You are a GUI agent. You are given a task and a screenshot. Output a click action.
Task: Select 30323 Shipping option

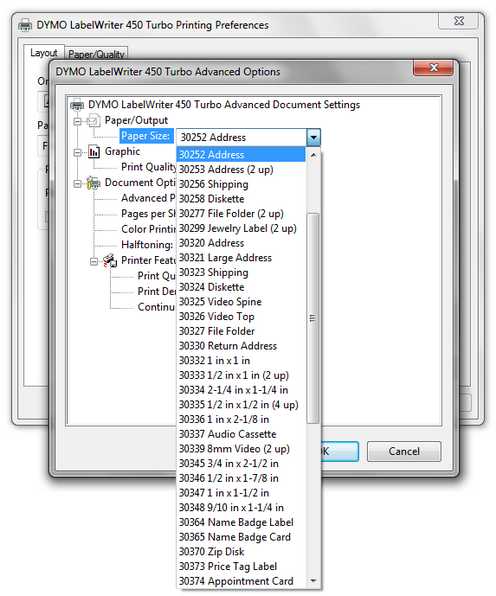(x=241, y=273)
